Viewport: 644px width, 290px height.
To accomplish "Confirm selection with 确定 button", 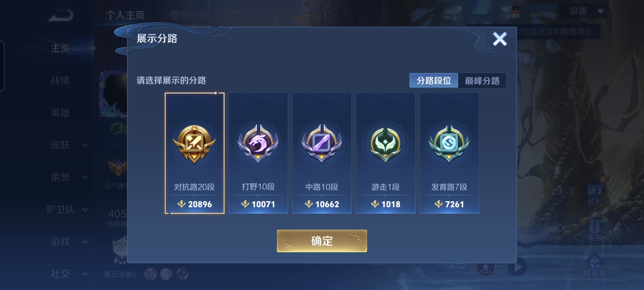I will (322, 241).
